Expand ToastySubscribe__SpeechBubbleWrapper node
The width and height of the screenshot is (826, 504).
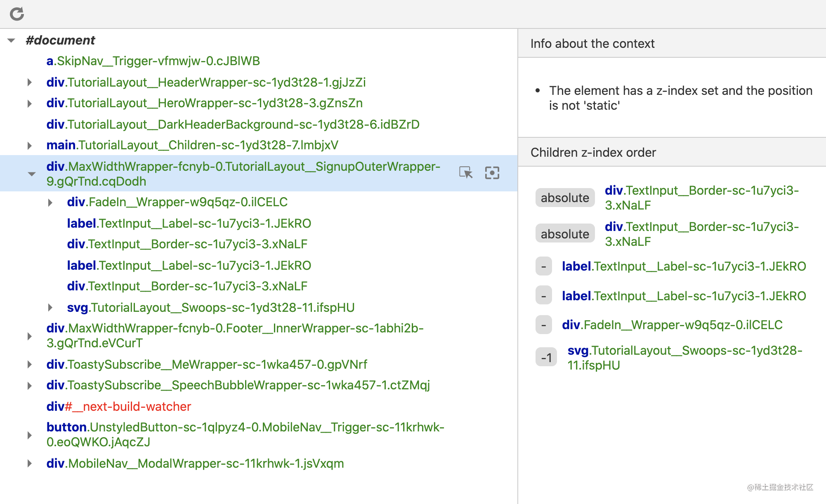pyautogui.click(x=30, y=386)
